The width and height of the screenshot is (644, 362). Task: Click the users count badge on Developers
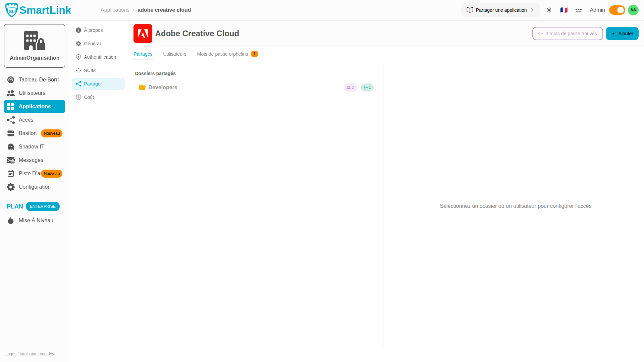(x=350, y=87)
